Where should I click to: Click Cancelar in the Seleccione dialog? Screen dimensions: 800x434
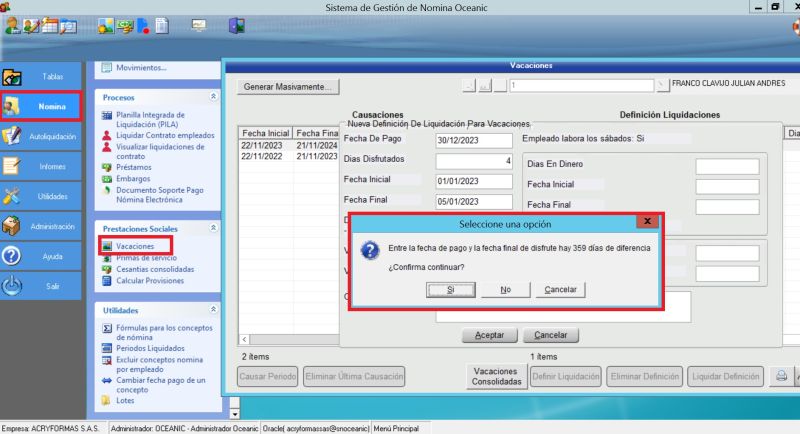click(x=560, y=290)
